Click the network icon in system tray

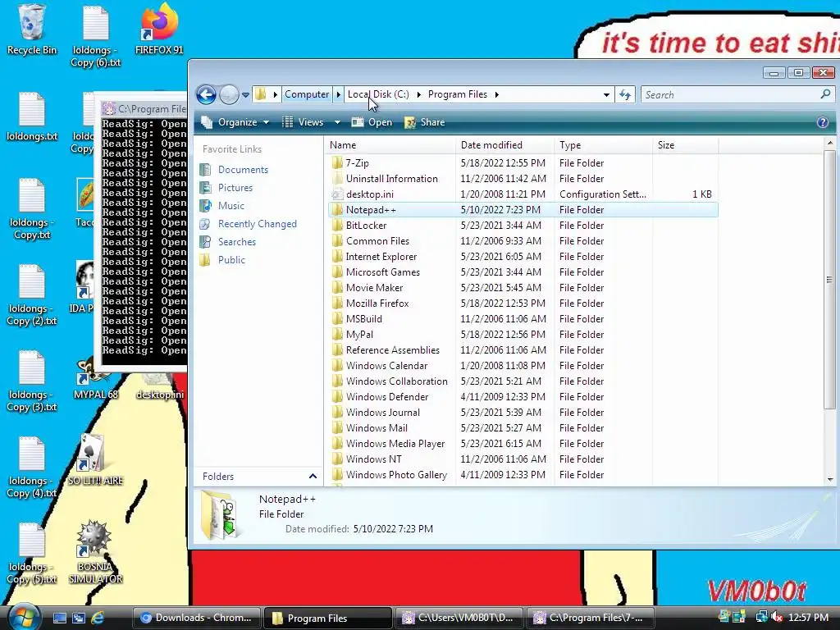761,617
